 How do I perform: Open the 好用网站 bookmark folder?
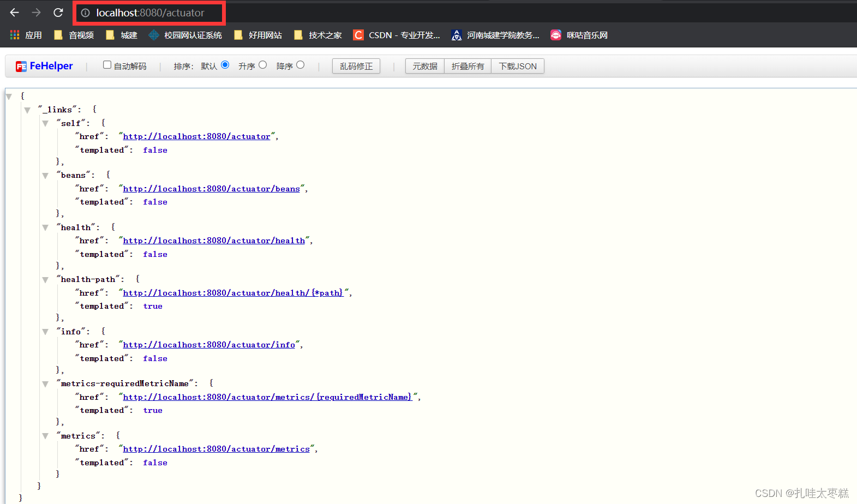258,35
